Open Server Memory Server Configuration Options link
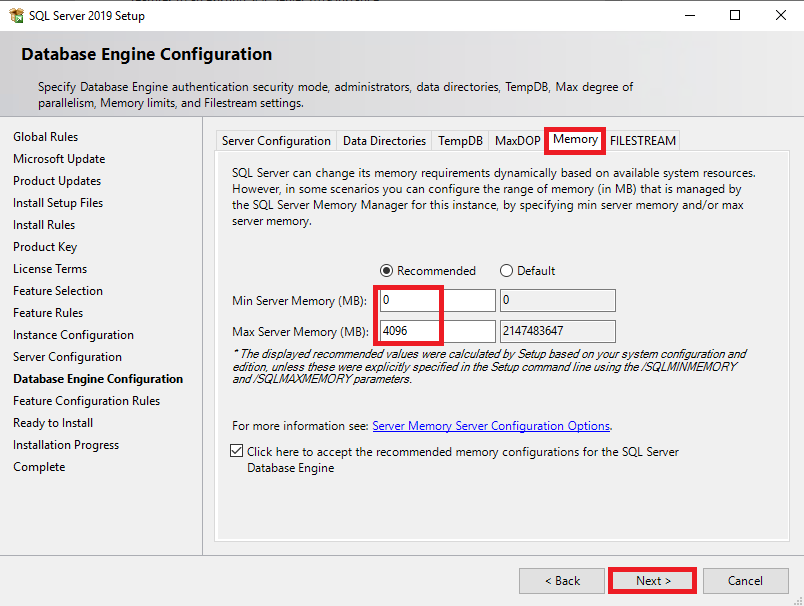Screen dimensions: 804x606 (491, 426)
